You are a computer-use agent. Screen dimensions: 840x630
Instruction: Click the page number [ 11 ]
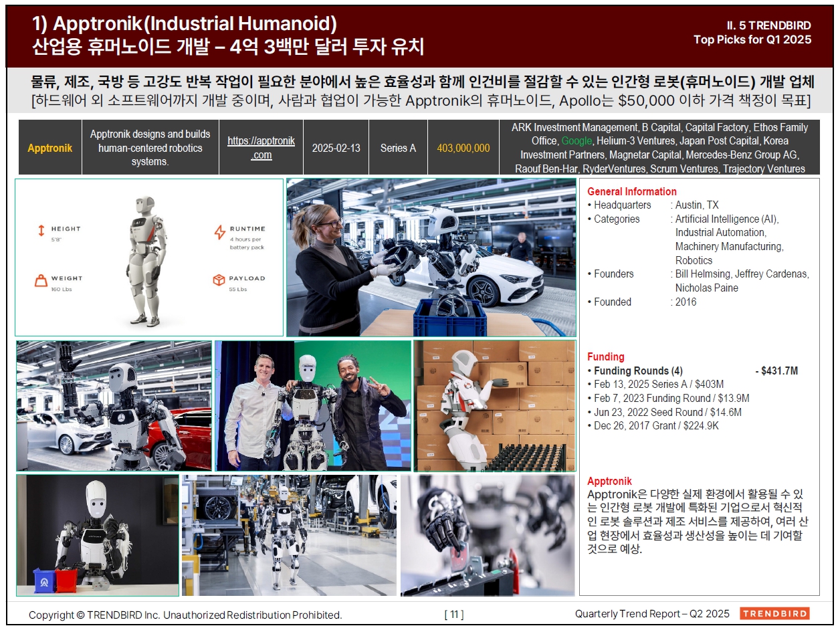tap(453, 614)
